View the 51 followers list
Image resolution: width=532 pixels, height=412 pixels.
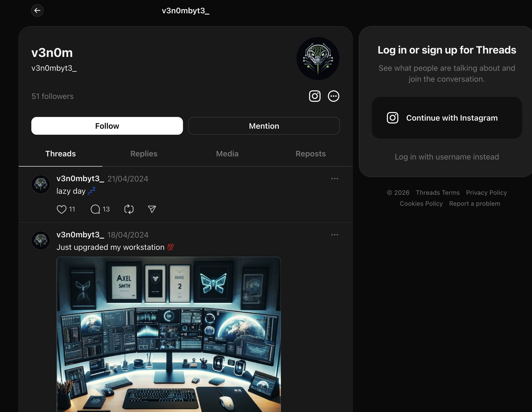click(x=52, y=96)
